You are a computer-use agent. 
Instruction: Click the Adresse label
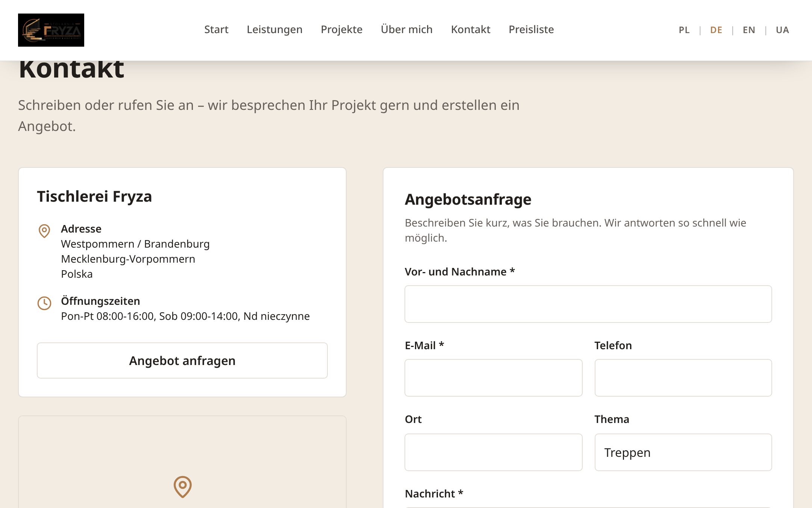[81, 229]
